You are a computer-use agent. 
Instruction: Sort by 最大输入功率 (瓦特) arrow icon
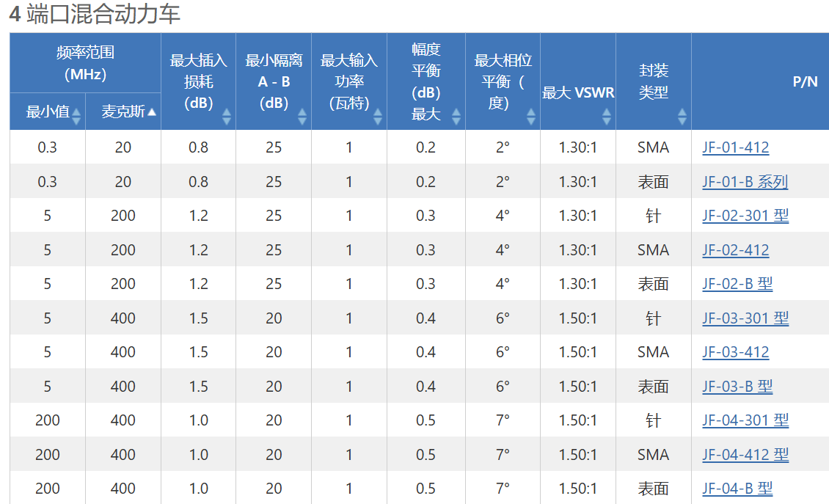click(x=378, y=117)
